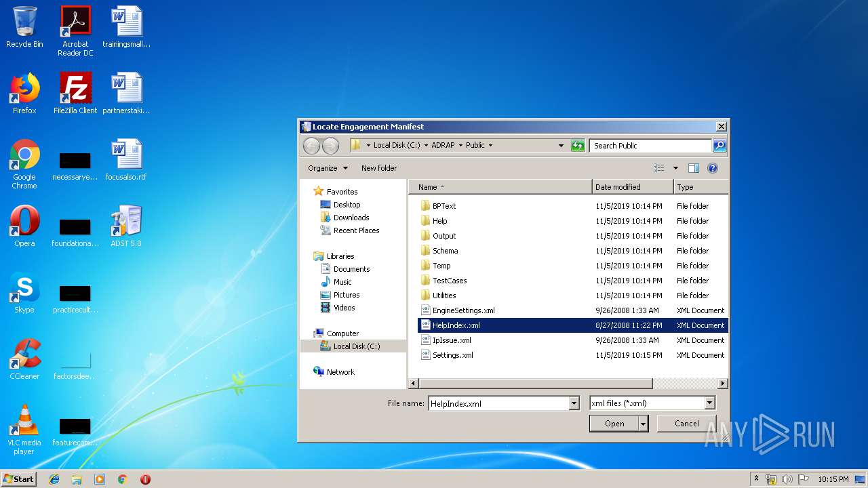Cancel the Locate Engagement Manifest dialog

click(686, 424)
